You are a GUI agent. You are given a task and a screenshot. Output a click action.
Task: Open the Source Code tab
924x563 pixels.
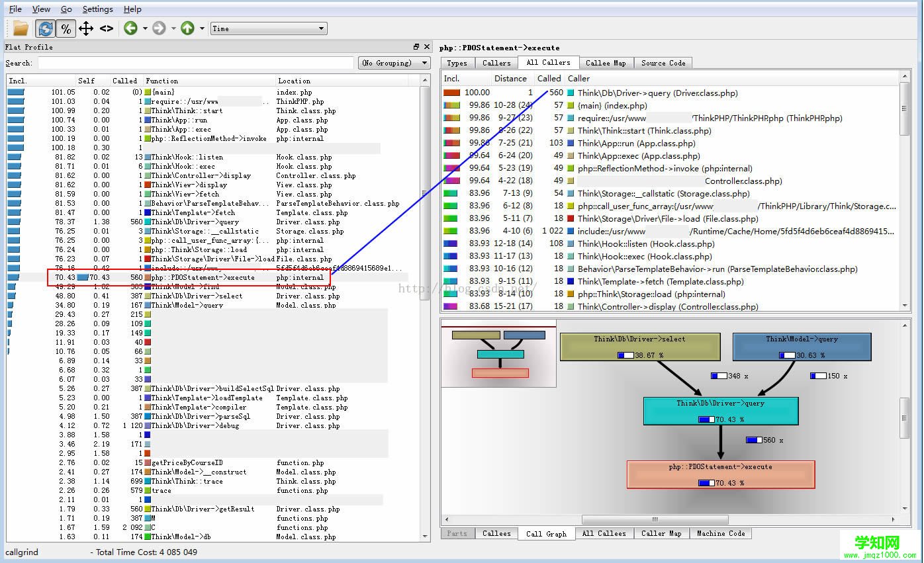click(x=663, y=63)
